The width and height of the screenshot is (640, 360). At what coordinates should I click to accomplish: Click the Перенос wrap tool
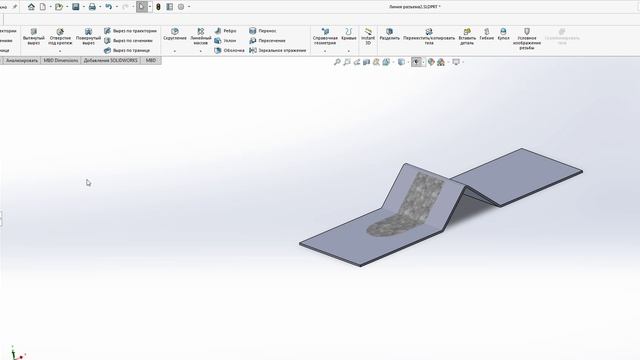coord(262,31)
